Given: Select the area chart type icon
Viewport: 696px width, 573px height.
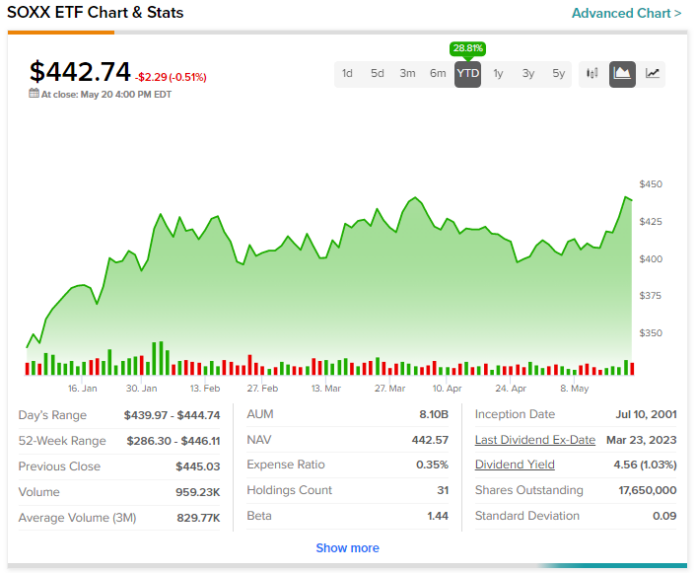Looking at the screenshot, I should [622, 73].
